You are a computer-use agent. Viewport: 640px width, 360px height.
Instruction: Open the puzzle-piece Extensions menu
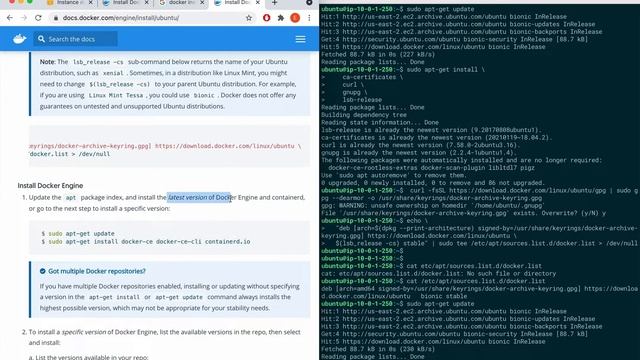tap(281, 18)
